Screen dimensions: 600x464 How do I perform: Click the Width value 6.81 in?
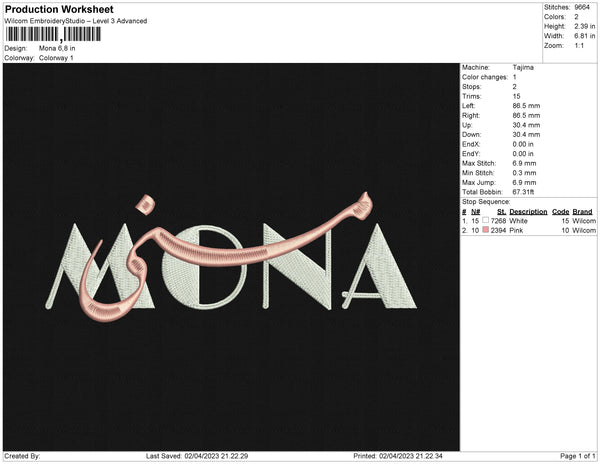coord(584,36)
